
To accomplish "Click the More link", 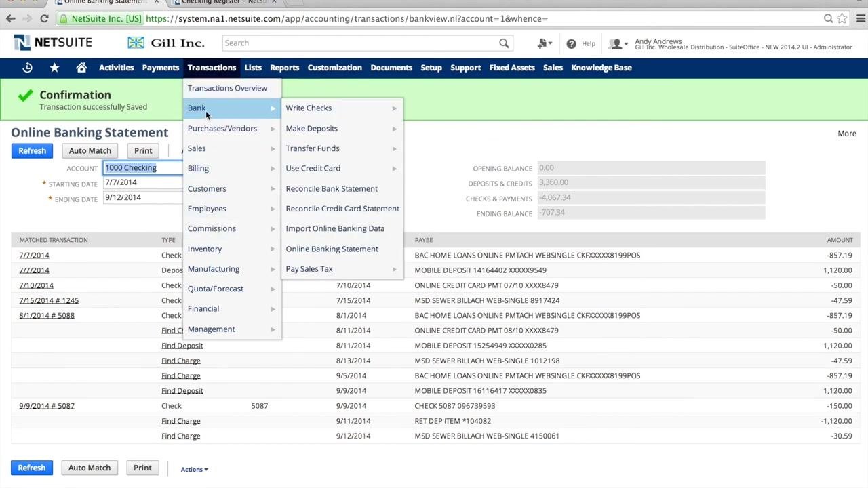I will tap(846, 134).
